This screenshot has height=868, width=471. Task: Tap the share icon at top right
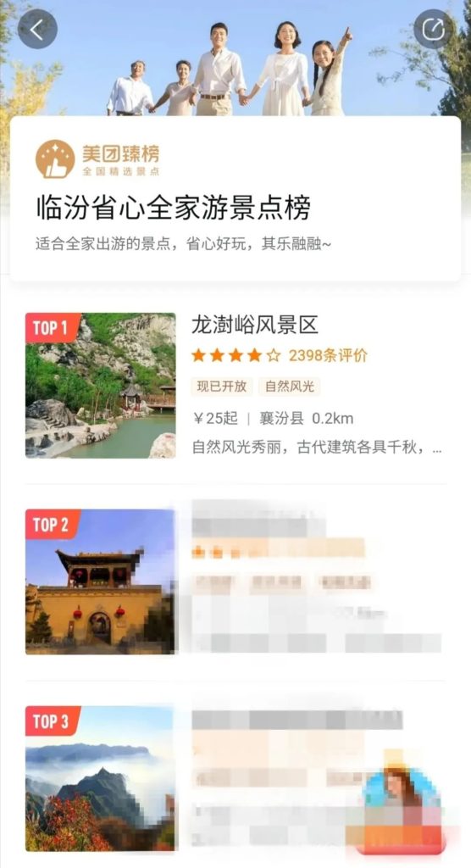[x=434, y=29]
